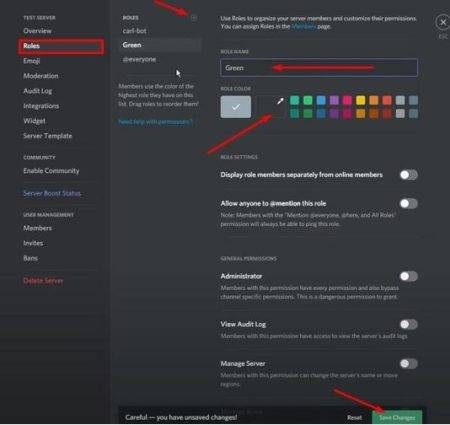450x425 pixels.
Task: Select the Green role
Action: click(x=161, y=45)
